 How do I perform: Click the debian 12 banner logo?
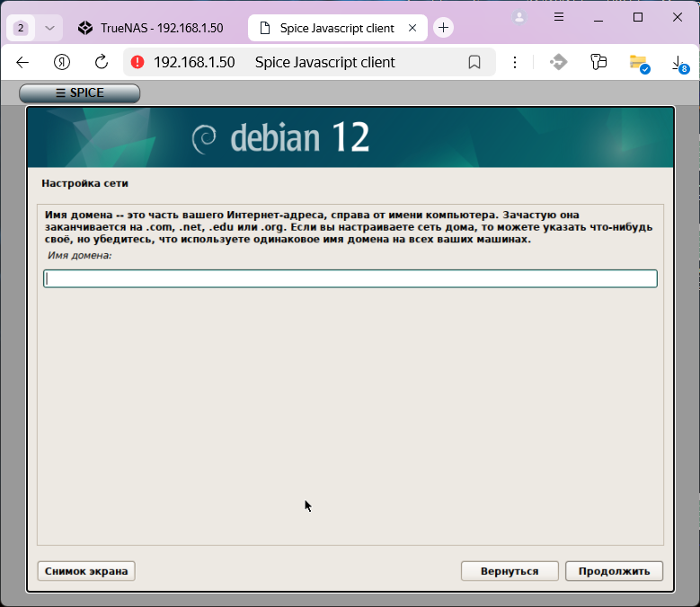[x=280, y=137]
